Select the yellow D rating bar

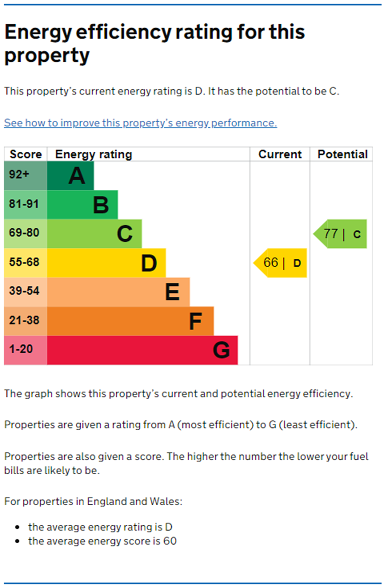click(x=107, y=263)
